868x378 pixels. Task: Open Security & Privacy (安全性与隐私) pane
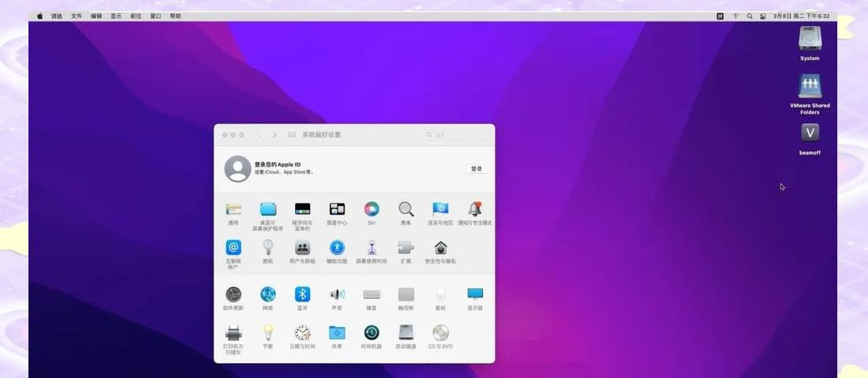click(x=440, y=247)
